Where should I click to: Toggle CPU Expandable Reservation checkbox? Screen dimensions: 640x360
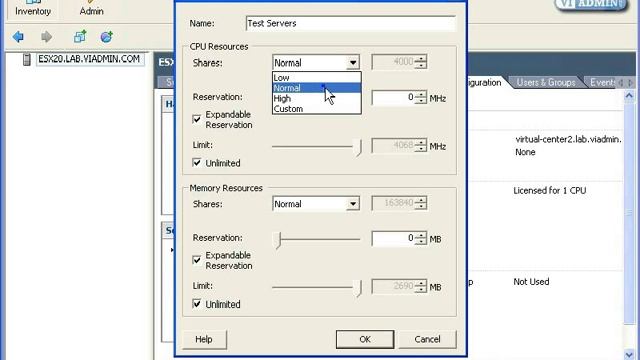tap(197, 119)
